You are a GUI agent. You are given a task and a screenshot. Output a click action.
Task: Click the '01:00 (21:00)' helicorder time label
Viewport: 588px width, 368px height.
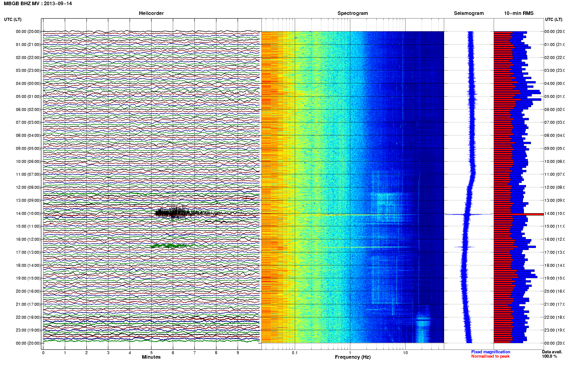tap(28, 44)
